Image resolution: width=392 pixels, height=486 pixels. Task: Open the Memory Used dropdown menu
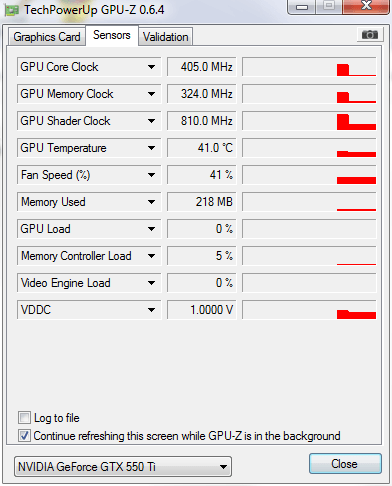(151, 202)
